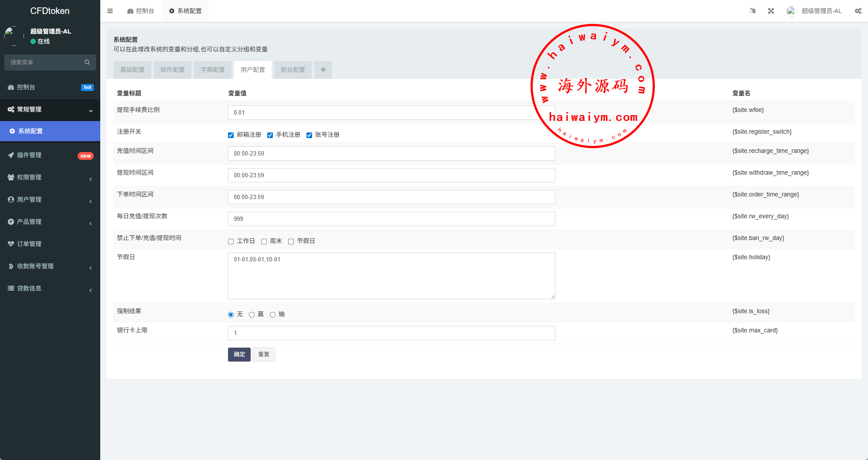Open 订单管理 in the sidebar
This screenshot has width=868, height=460.
29,244
